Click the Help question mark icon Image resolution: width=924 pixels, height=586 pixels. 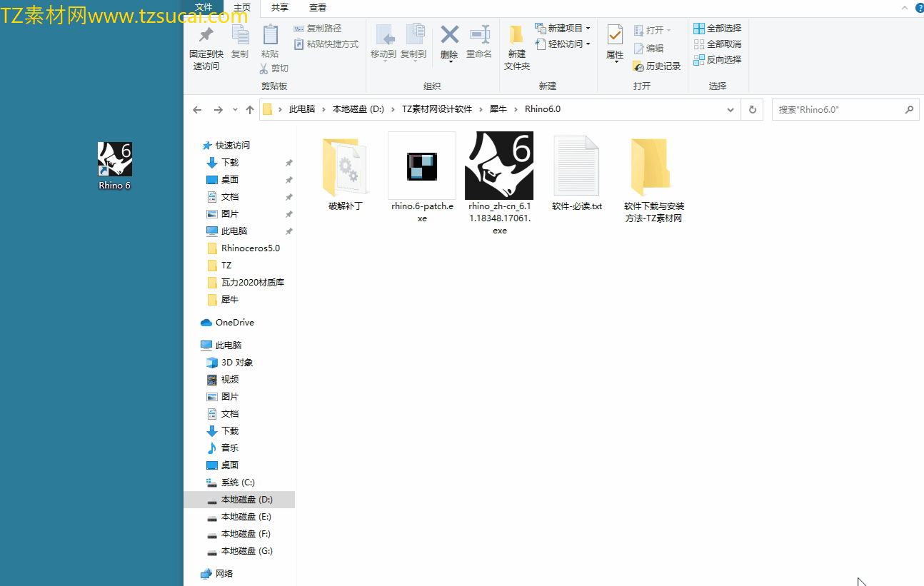click(918, 8)
